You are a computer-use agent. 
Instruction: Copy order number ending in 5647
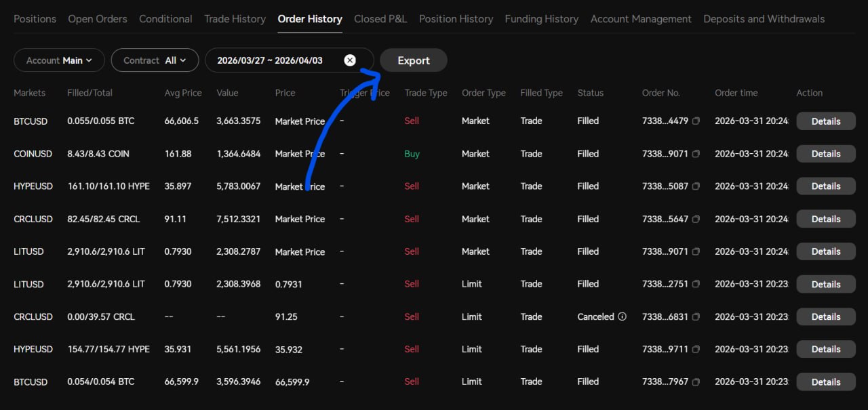pos(696,219)
